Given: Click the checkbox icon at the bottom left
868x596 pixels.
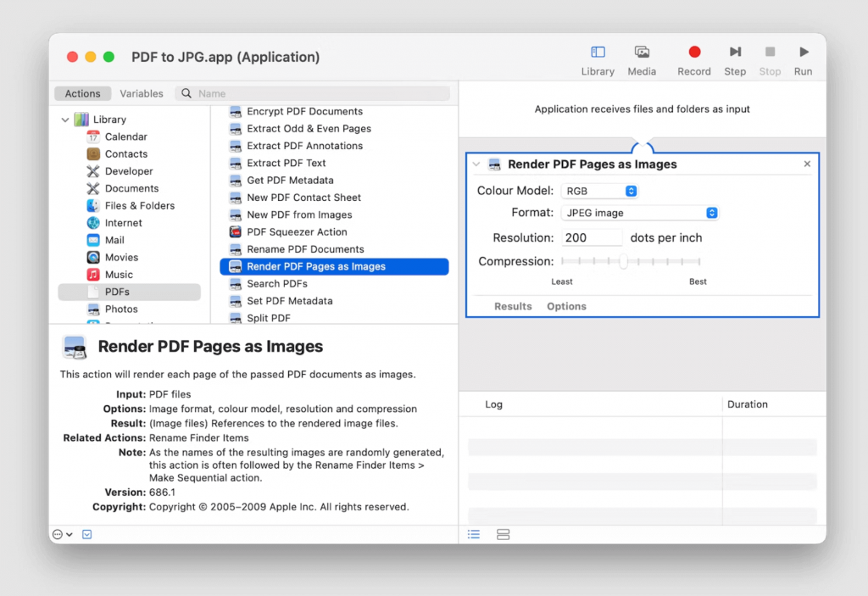Looking at the screenshot, I should 87,534.
